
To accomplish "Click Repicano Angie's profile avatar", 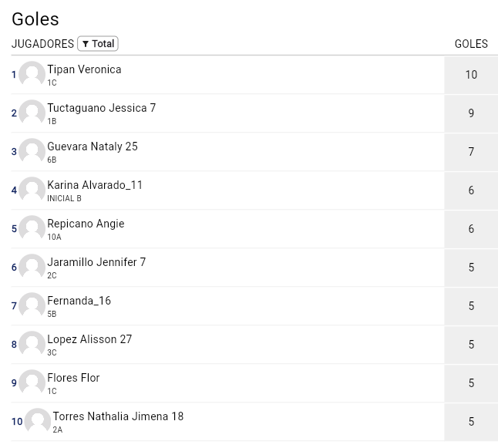I will [x=32, y=228].
